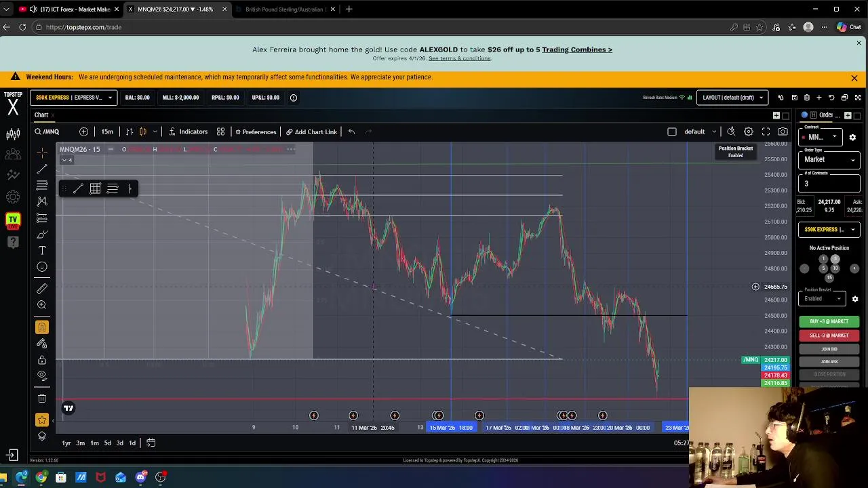The height and width of the screenshot is (488, 868).
Task: Select quantity preset 10
Action: pyautogui.click(x=835, y=268)
